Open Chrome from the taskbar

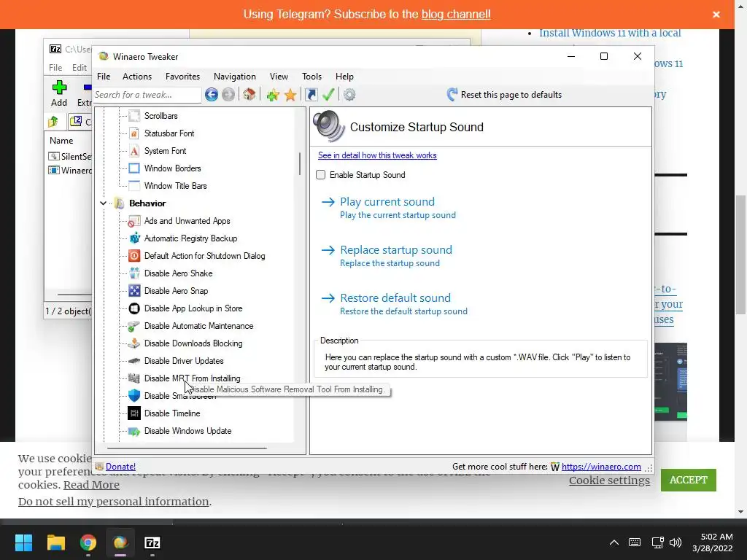[x=88, y=542]
